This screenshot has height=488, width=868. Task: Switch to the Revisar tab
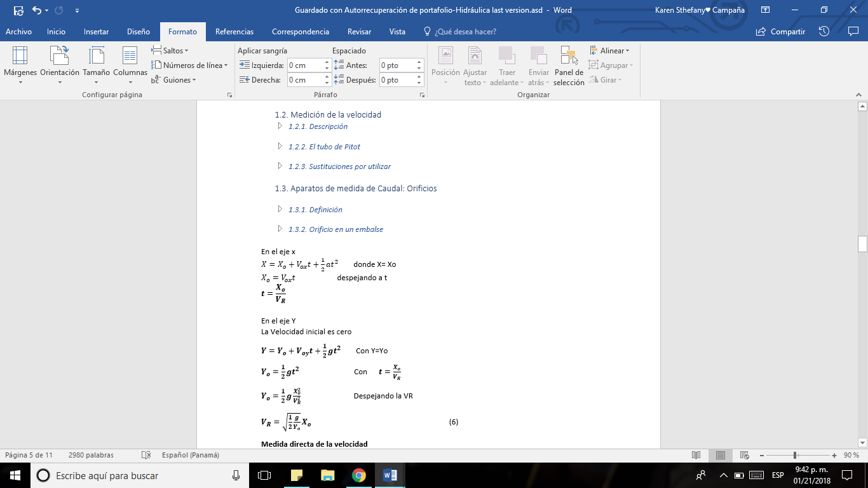click(x=359, y=31)
